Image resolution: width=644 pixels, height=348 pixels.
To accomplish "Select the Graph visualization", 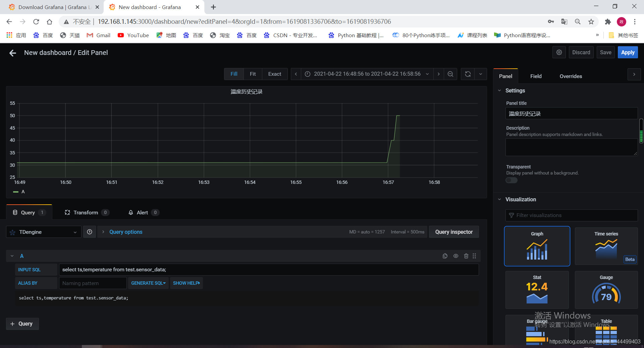I will [x=537, y=246].
